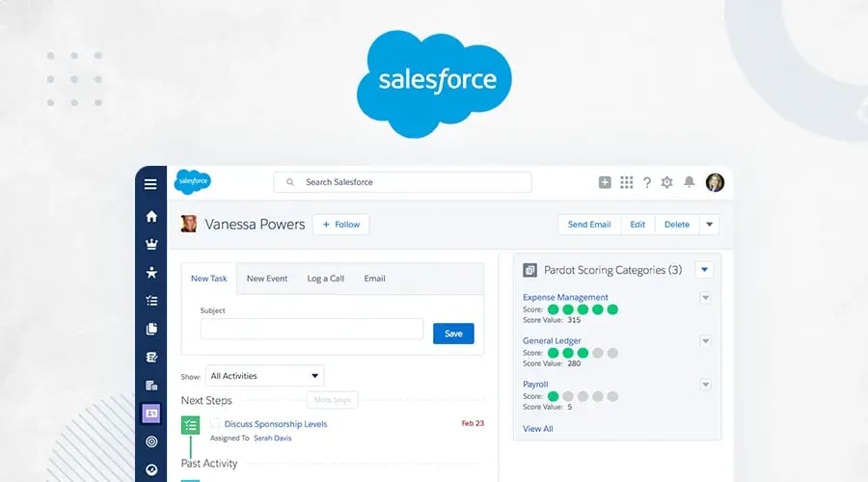Open the star person Leads icon
The height and width of the screenshot is (482, 868).
[151, 273]
